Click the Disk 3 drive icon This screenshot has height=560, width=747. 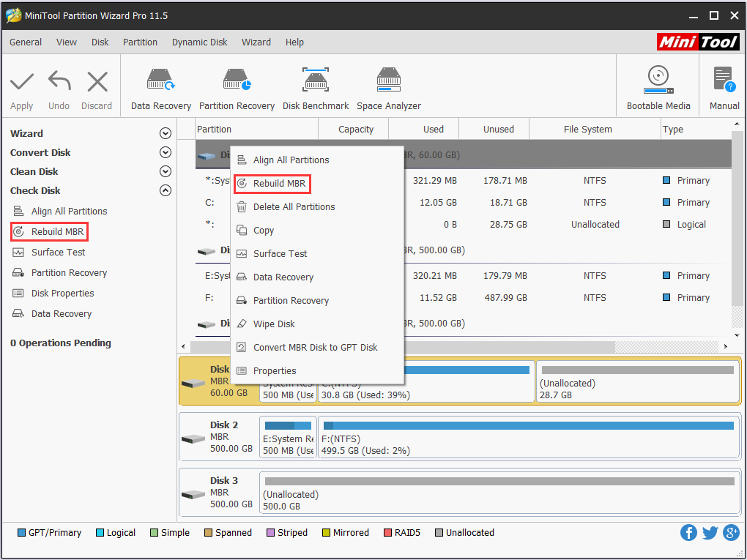click(193, 494)
